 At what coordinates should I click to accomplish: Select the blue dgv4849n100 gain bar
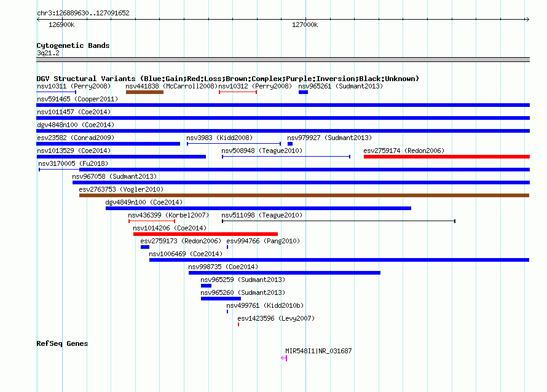click(259, 208)
